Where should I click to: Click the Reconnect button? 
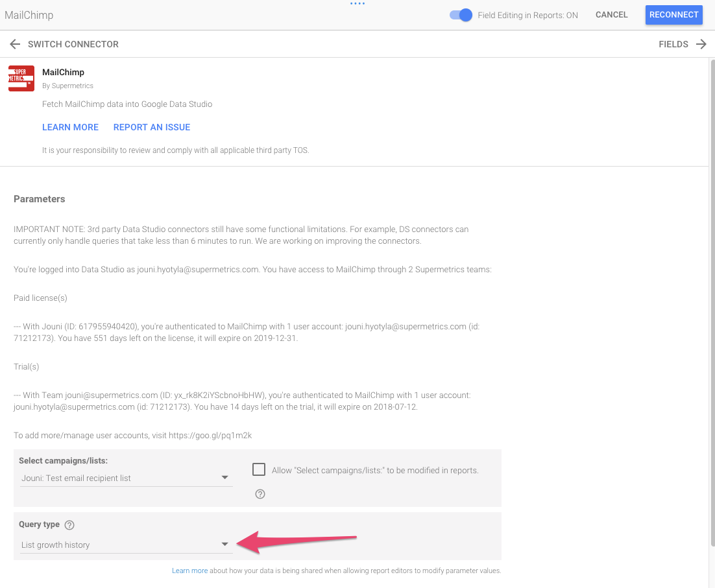[673, 14]
